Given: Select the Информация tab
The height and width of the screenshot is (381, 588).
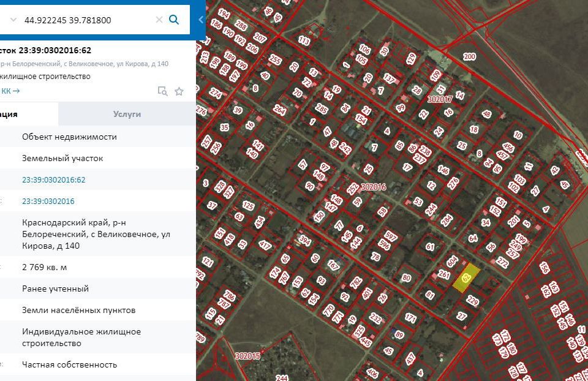Looking at the screenshot, I should (x=24, y=114).
